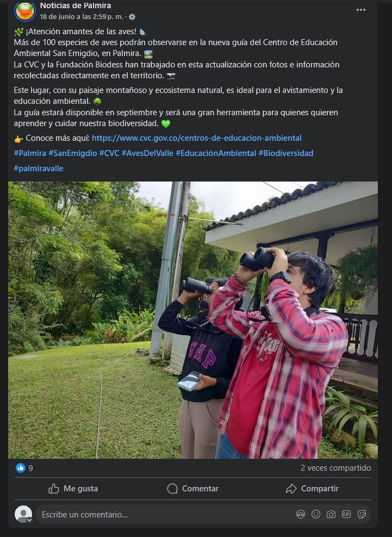Open the three-dot post options menu
This screenshot has width=392, height=537.
[x=361, y=10]
